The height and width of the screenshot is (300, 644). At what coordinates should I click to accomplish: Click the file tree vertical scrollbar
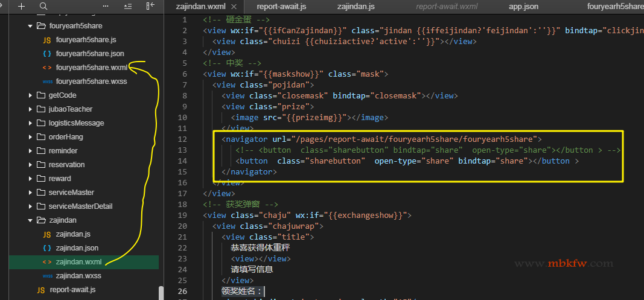coord(161,293)
